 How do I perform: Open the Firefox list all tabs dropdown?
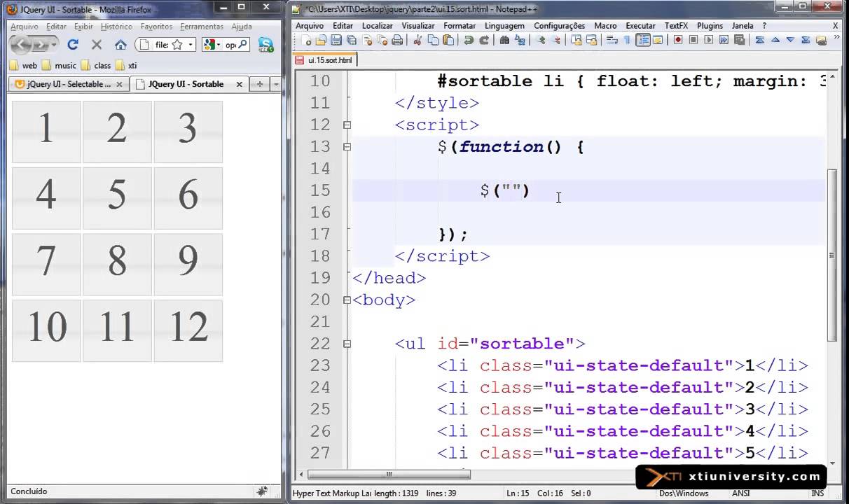point(275,84)
